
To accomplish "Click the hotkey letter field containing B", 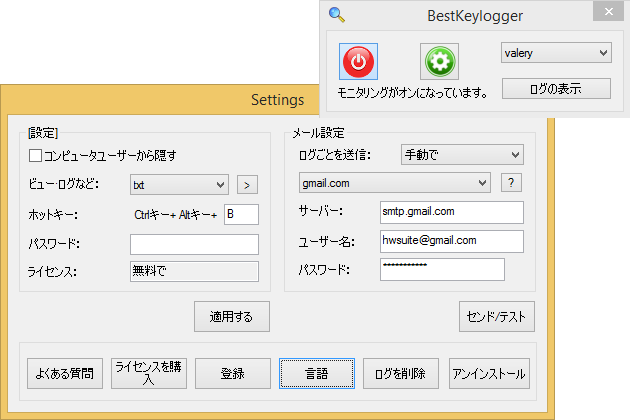I will click(241, 214).
